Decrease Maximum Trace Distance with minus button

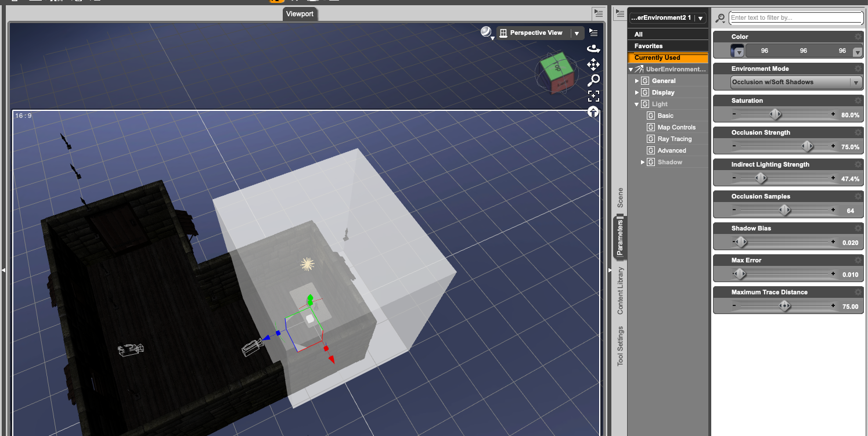pyautogui.click(x=734, y=306)
